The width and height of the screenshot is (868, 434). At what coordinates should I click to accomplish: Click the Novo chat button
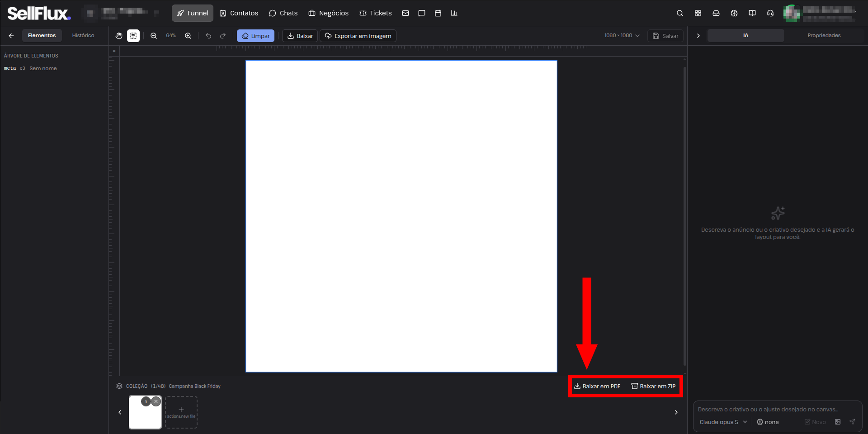point(815,422)
